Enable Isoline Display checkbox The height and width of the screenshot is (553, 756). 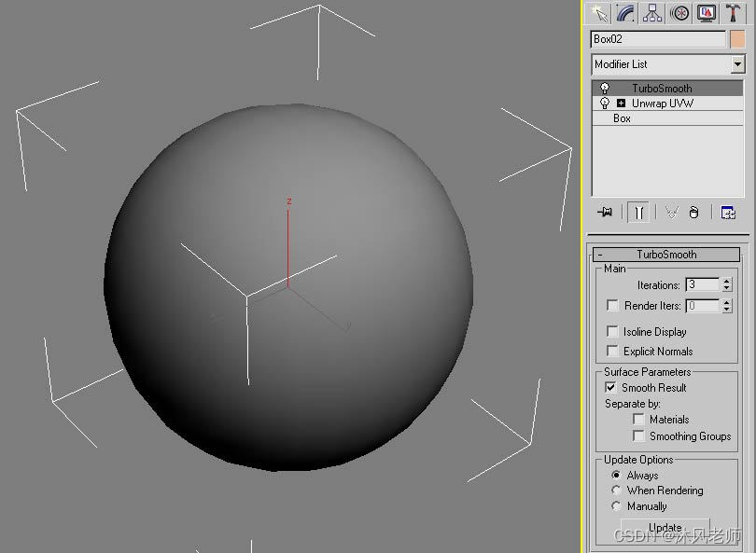click(612, 331)
